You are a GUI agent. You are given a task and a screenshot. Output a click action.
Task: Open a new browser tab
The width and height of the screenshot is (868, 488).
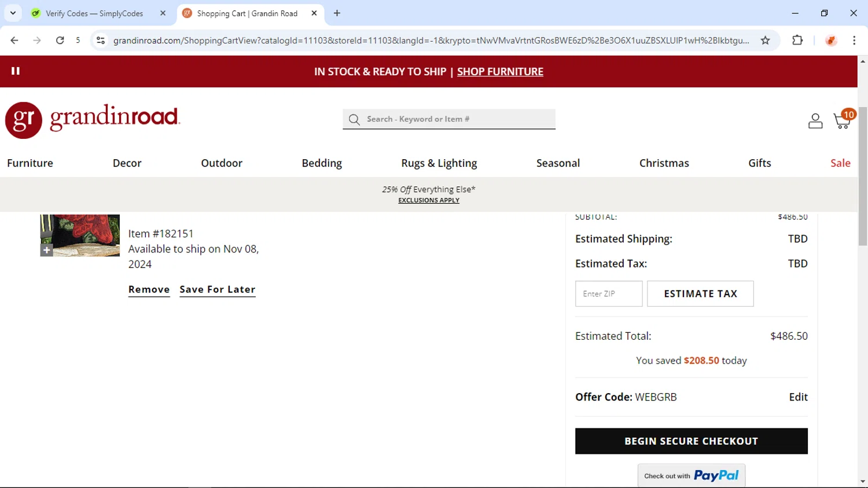337,13
